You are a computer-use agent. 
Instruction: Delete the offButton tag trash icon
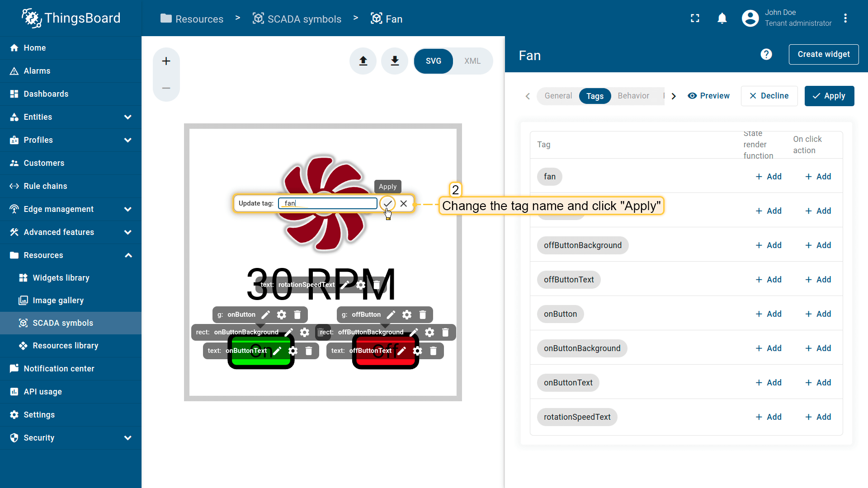click(x=423, y=314)
